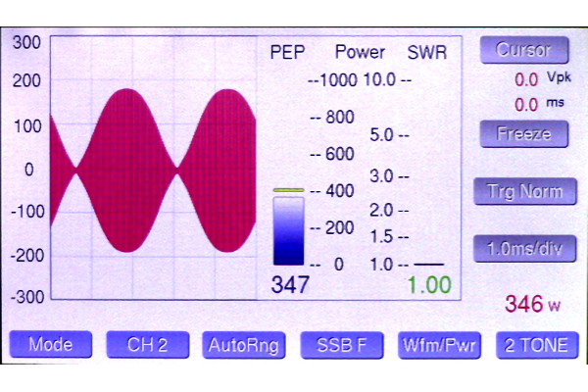
Task: Tap the SWR column heading
Action: 427,53
